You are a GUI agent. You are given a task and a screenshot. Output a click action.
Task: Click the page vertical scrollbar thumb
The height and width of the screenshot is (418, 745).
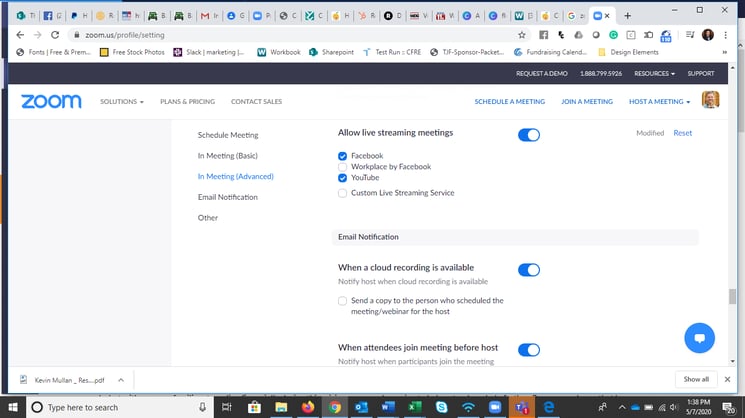pos(732,296)
